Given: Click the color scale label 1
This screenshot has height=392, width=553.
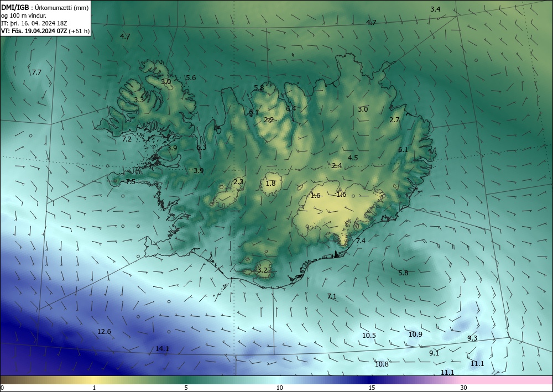Looking at the screenshot, I should 94,388.
